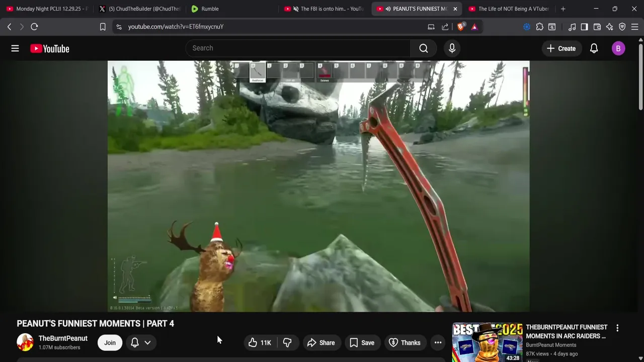Go back in browser history
This screenshot has height=362, width=644.
pos(9,27)
